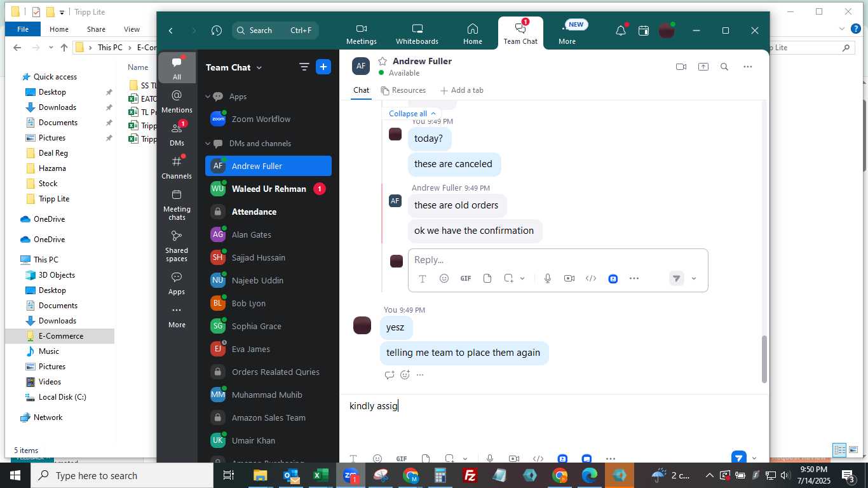Open the Attendance channel
The height and width of the screenshot is (488, 868).
pyautogui.click(x=268, y=212)
